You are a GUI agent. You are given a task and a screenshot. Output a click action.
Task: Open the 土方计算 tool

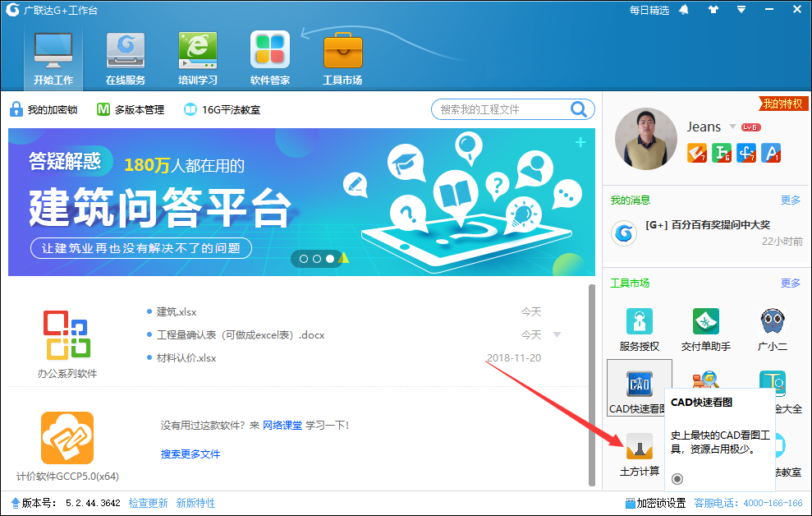click(639, 454)
